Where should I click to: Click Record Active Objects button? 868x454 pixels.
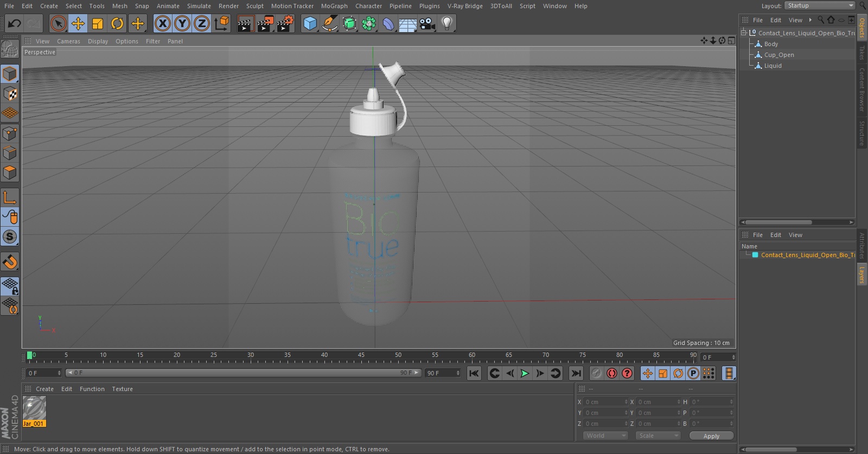click(596, 373)
